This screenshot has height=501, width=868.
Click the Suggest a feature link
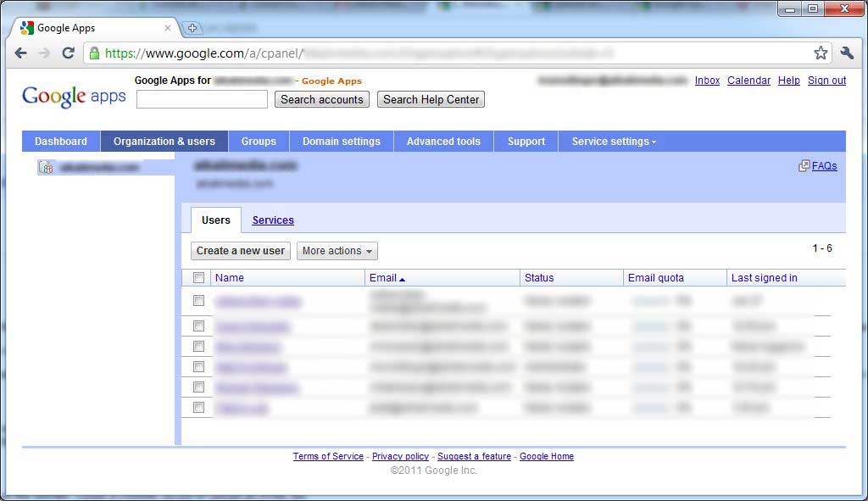click(475, 456)
